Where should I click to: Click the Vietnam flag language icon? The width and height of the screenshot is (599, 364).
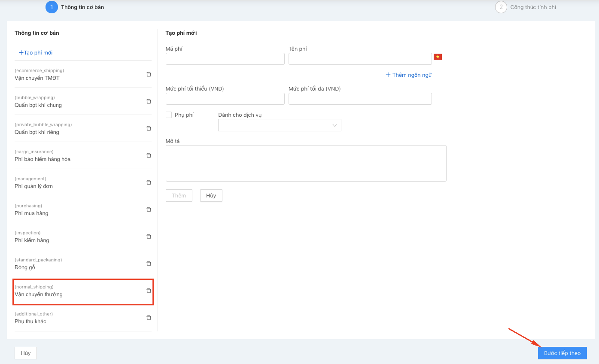(438, 57)
